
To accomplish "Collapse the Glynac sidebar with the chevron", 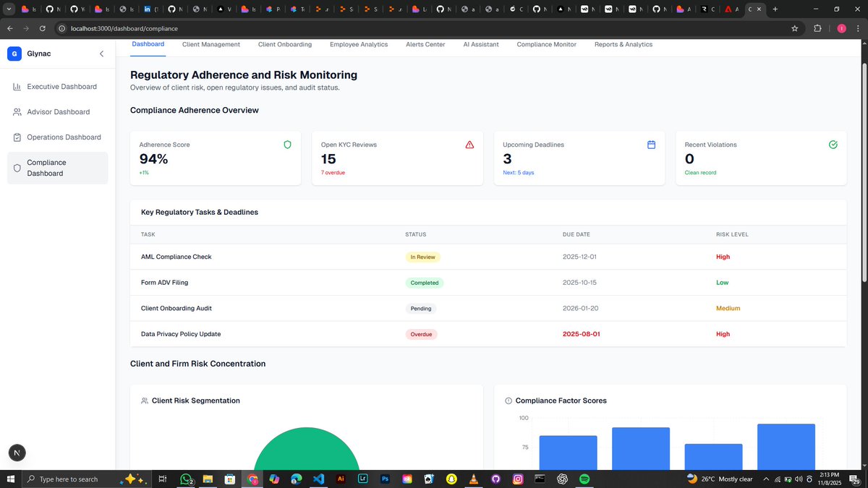I will click(x=101, y=53).
